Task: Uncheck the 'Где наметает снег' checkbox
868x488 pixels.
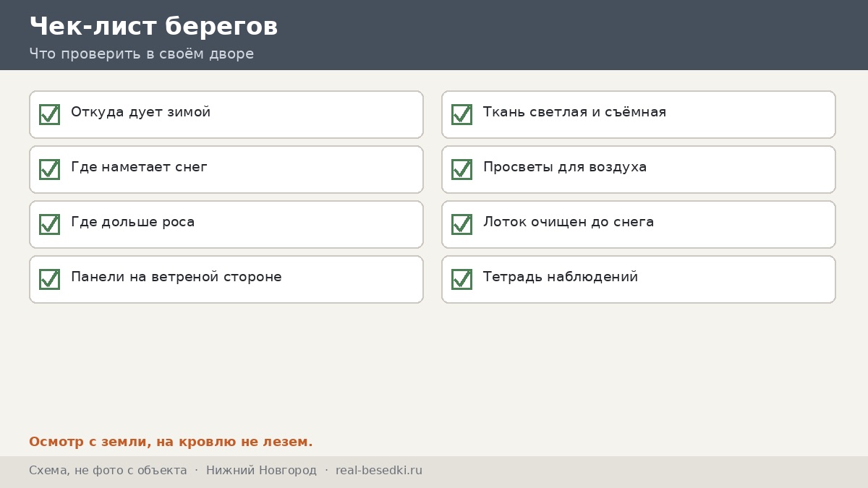Action: (x=49, y=169)
